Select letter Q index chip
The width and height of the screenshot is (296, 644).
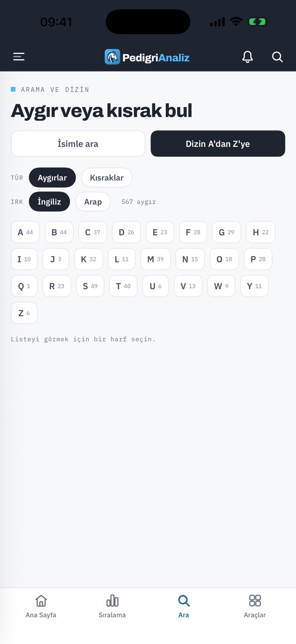24,286
